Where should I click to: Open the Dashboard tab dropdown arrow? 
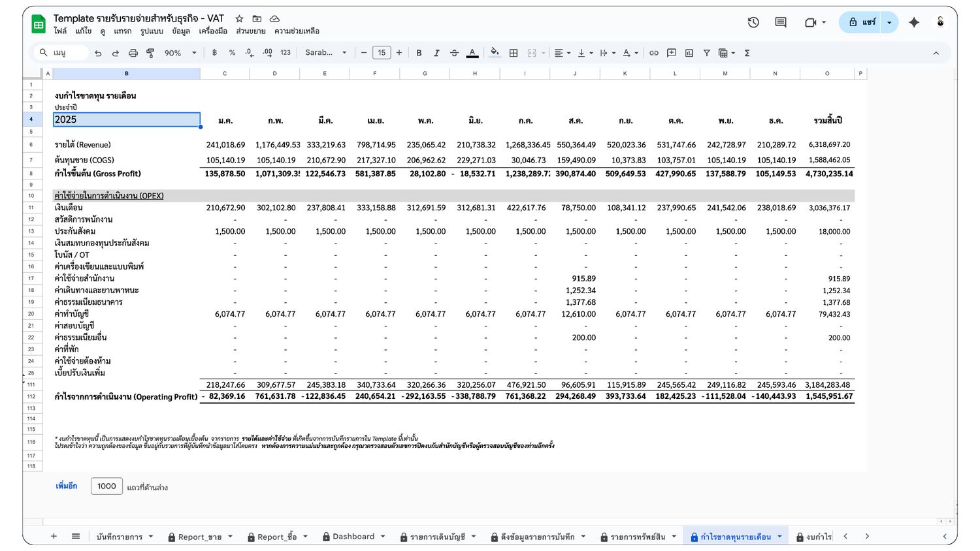coord(383,537)
